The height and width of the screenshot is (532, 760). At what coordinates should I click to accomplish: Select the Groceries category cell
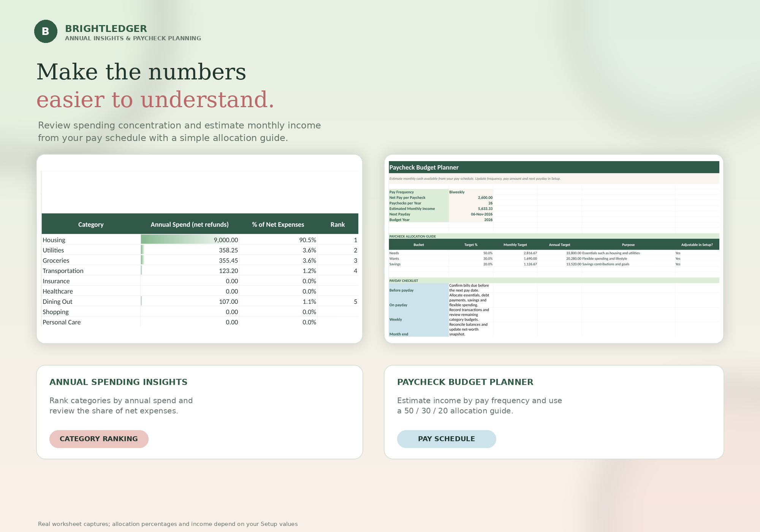click(x=91, y=260)
